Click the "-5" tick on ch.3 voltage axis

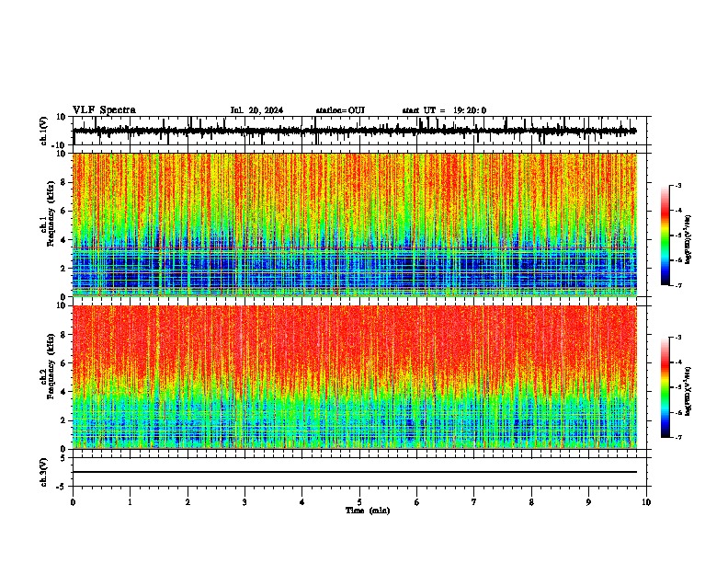(62, 487)
